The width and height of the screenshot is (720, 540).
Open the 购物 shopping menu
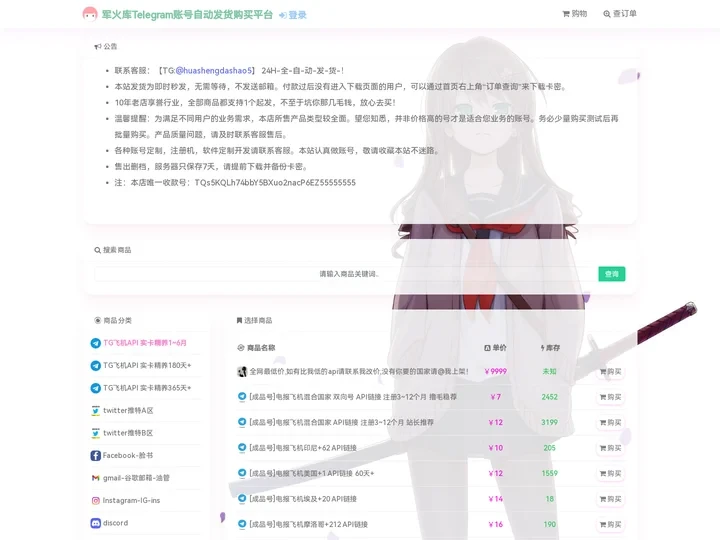(575, 14)
